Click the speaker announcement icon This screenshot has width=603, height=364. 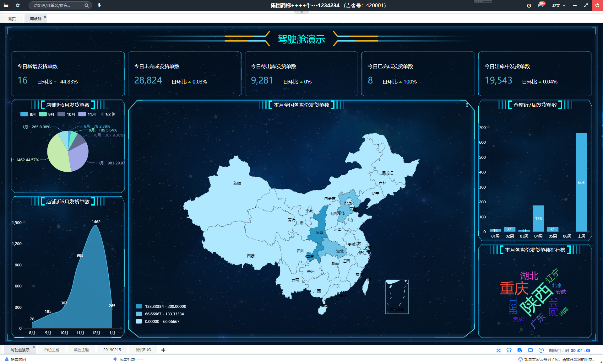pos(115,359)
